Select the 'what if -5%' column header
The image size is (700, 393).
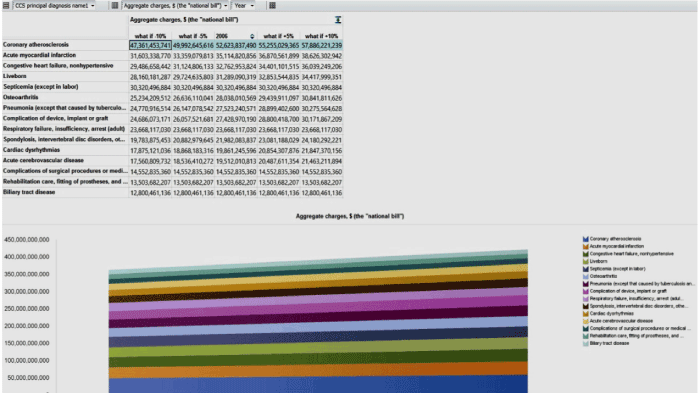coord(193,36)
